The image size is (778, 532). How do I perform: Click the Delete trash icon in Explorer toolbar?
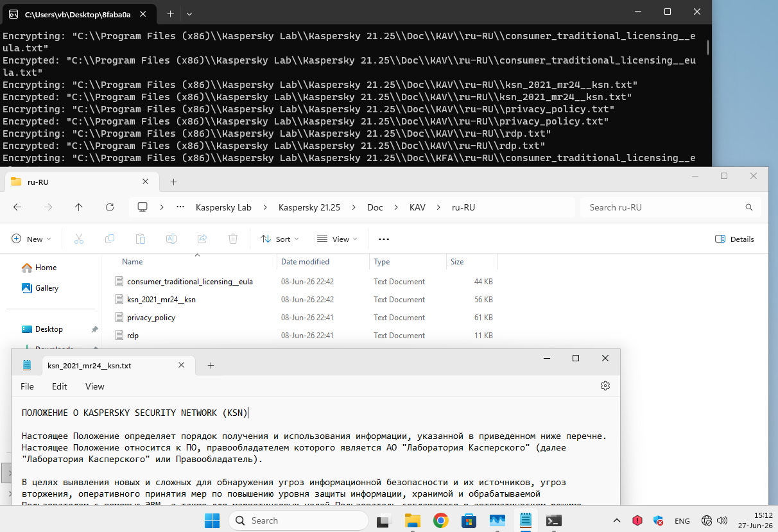233,239
